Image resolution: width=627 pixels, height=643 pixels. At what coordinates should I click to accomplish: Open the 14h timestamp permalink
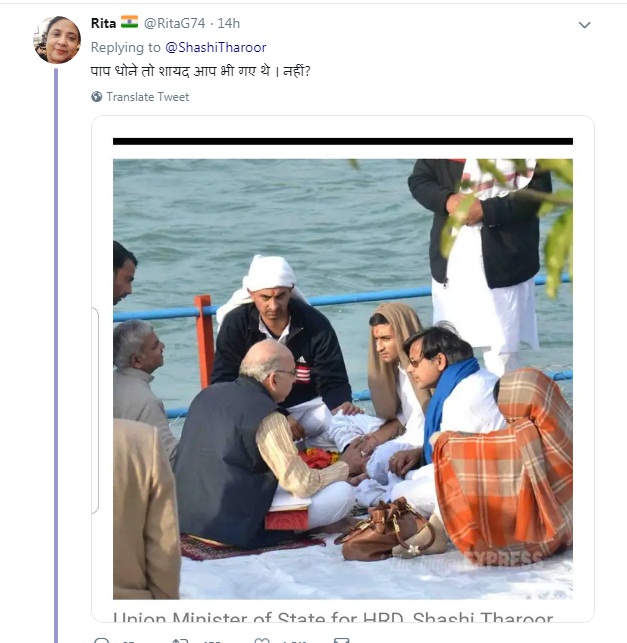(x=228, y=23)
